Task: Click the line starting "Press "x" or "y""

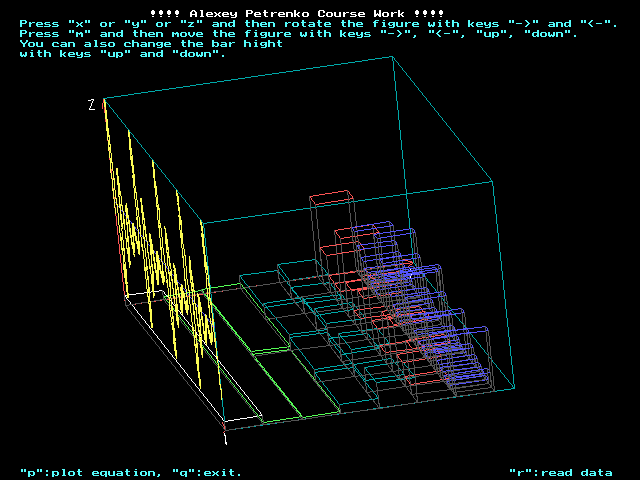Action: click(x=319, y=24)
